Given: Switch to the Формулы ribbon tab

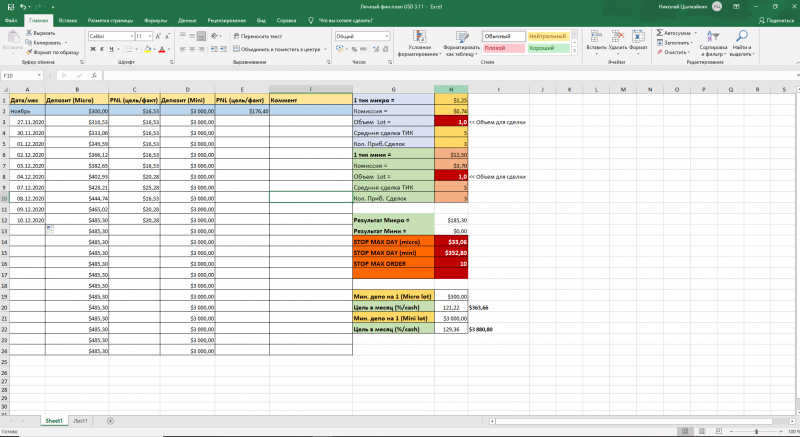Looking at the screenshot, I should tap(156, 20).
